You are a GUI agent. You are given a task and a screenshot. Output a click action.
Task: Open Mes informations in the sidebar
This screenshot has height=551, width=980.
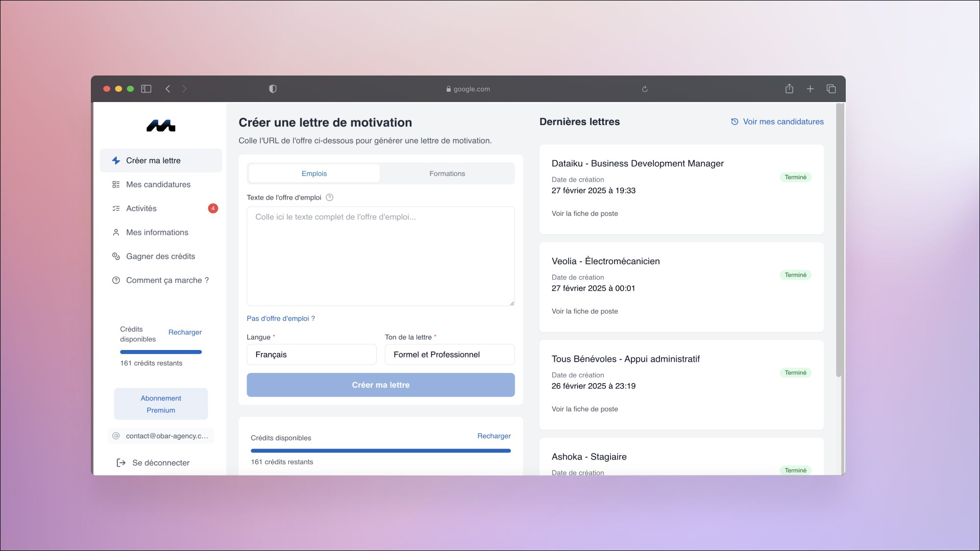pos(161,232)
